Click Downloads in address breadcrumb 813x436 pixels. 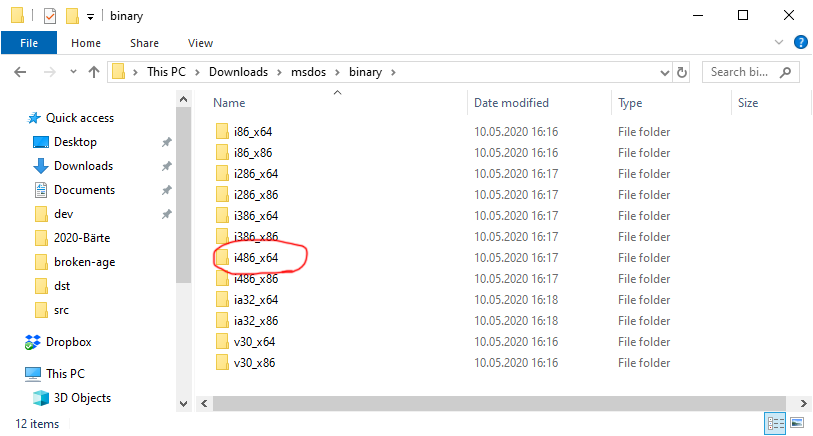tap(239, 72)
